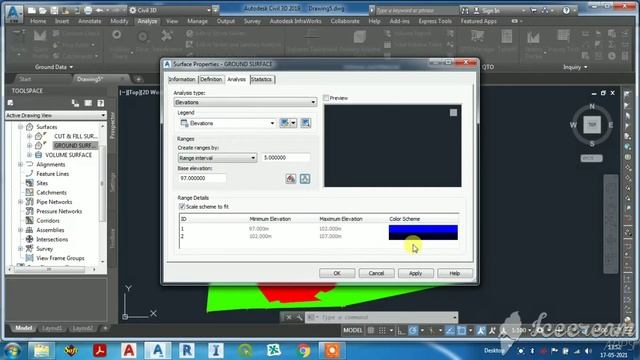Expand the Inquiry panel dropdown
The width and height of the screenshot is (640, 360).
pyautogui.click(x=575, y=67)
